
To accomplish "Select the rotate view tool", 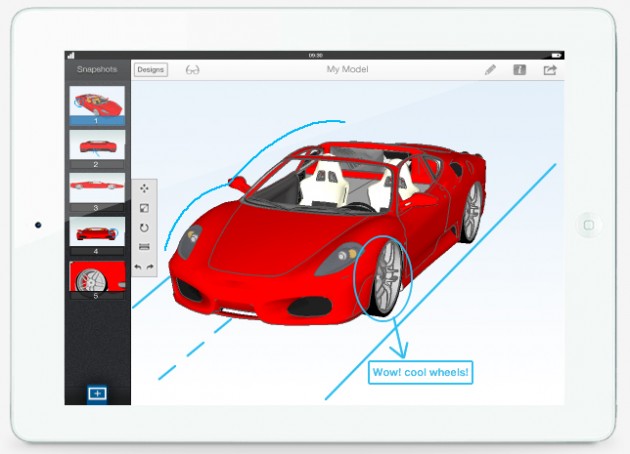I will (144, 227).
